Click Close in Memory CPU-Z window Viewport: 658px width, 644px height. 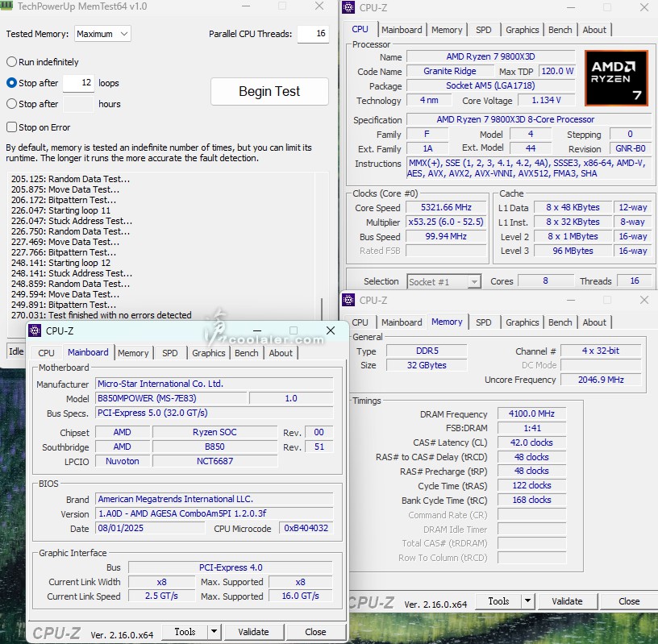coord(629,601)
